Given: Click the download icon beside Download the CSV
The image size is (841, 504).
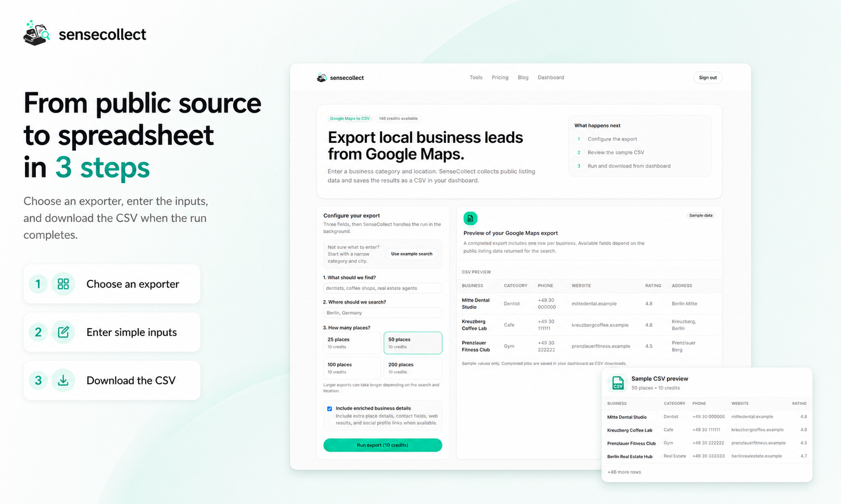Looking at the screenshot, I should (63, 380).
